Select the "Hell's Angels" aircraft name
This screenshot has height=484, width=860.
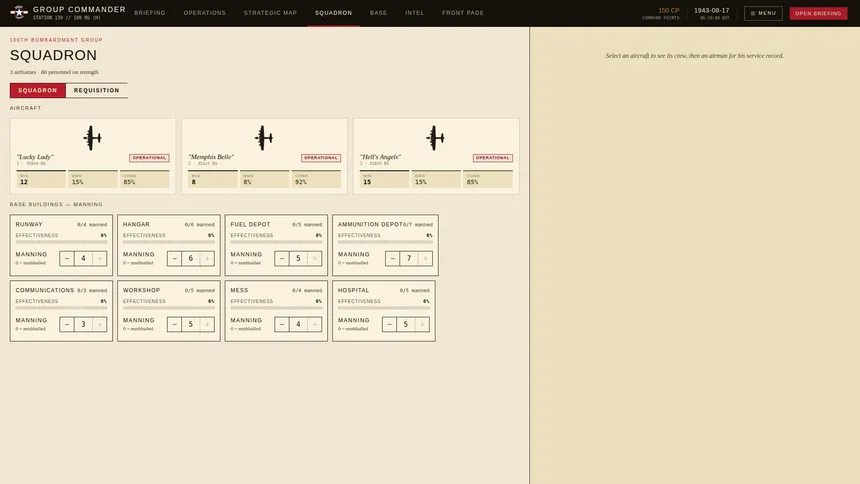pos(381,157)
